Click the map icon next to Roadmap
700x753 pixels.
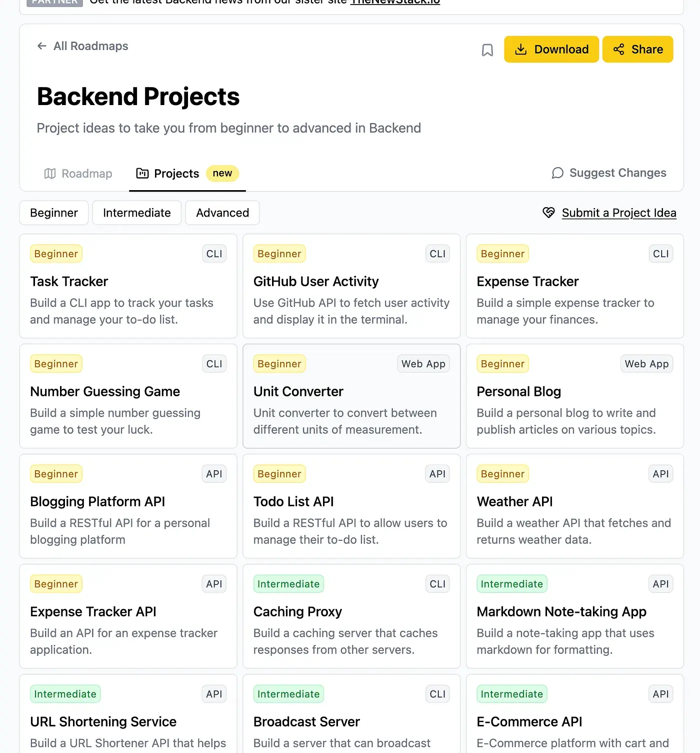(50, 174)
